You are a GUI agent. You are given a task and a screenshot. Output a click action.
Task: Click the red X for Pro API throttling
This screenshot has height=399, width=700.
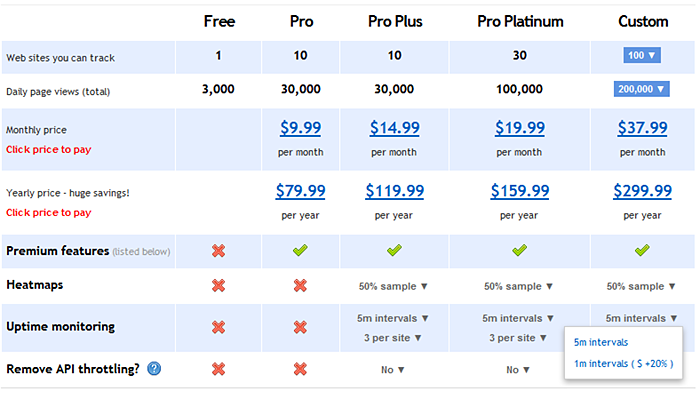click(x=300, y=369)
